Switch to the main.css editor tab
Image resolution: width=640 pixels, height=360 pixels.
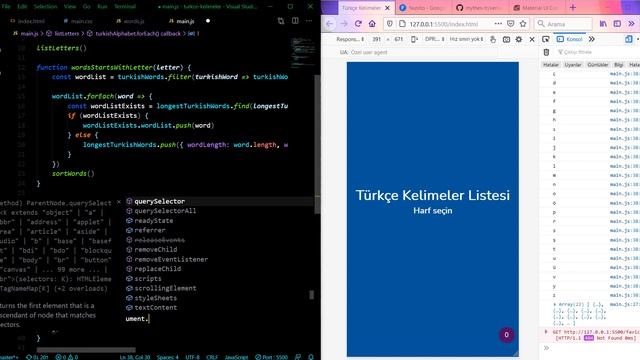(78, 21)
